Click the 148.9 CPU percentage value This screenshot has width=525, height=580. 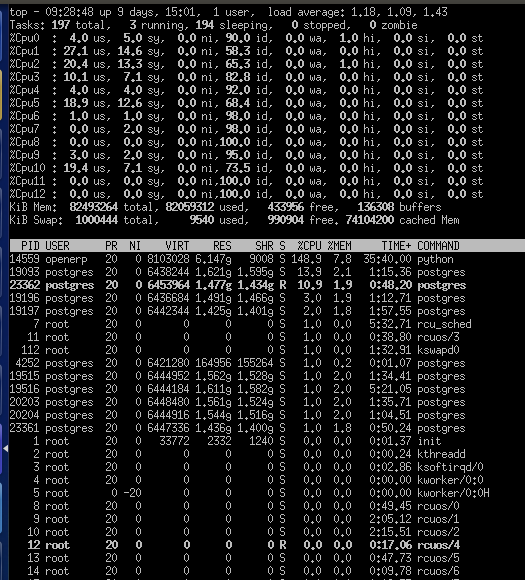pyautogui.click(x=306, y=259)
